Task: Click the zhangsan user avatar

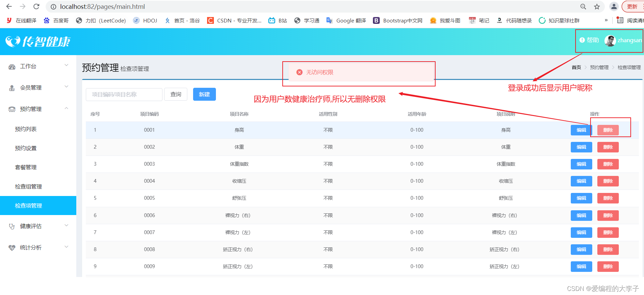Action: tap(610, 40)
